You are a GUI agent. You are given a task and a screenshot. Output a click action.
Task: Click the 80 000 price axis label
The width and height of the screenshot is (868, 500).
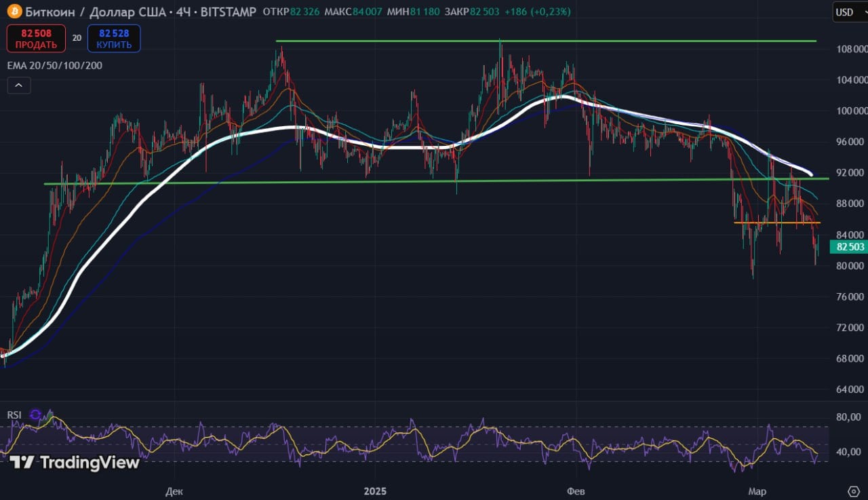(x=852, y=266)
